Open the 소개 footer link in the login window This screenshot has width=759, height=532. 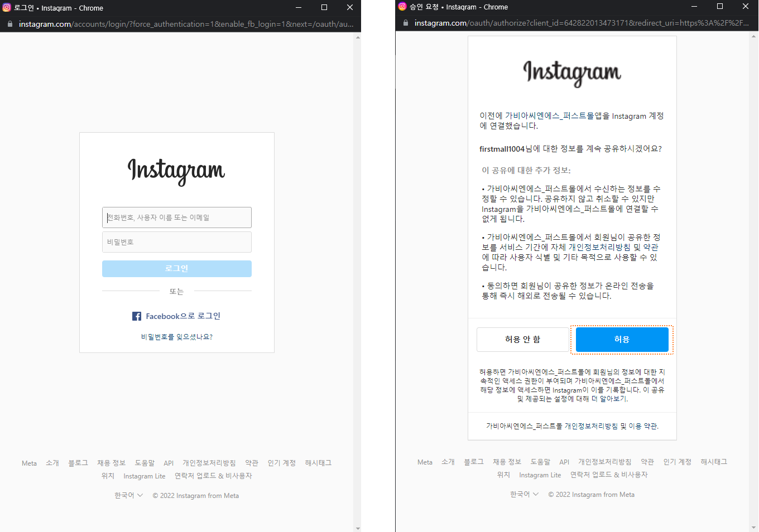52,463
